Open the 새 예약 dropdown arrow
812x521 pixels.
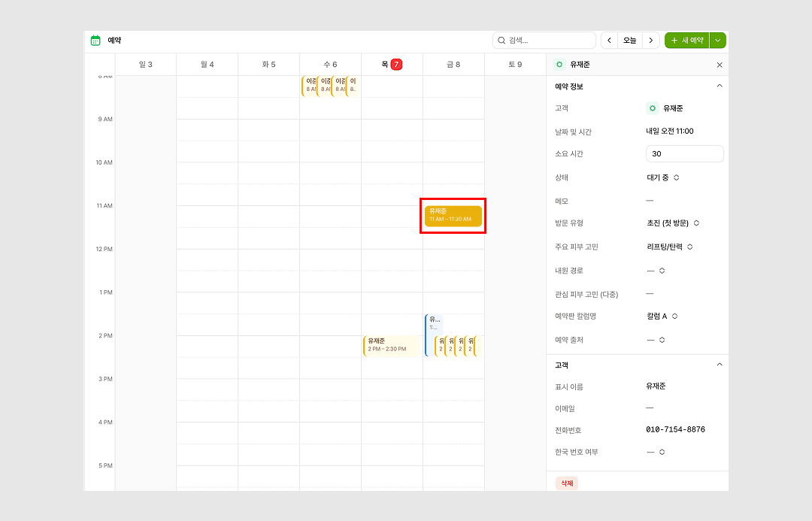[x=718, y=41]
